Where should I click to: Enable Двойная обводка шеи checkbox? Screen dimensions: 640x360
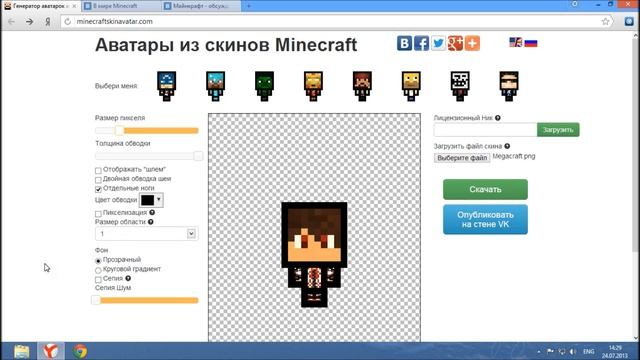pos(98,180)
